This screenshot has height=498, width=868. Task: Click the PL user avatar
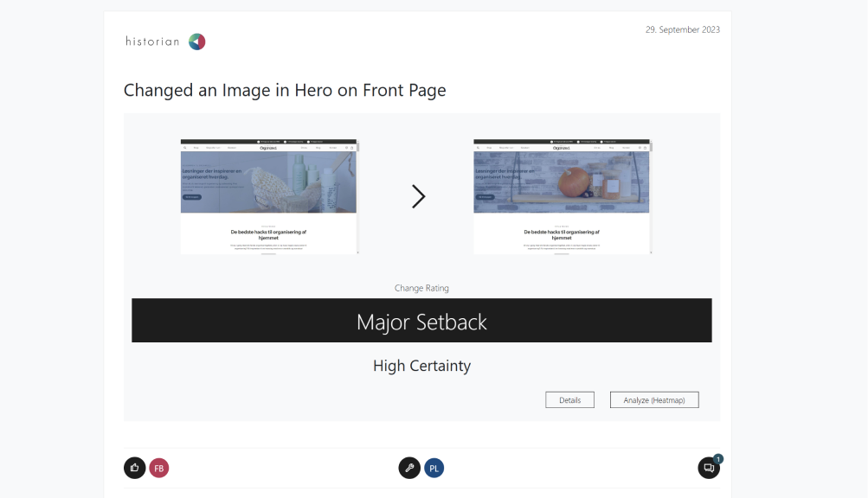tap(434, 468)
